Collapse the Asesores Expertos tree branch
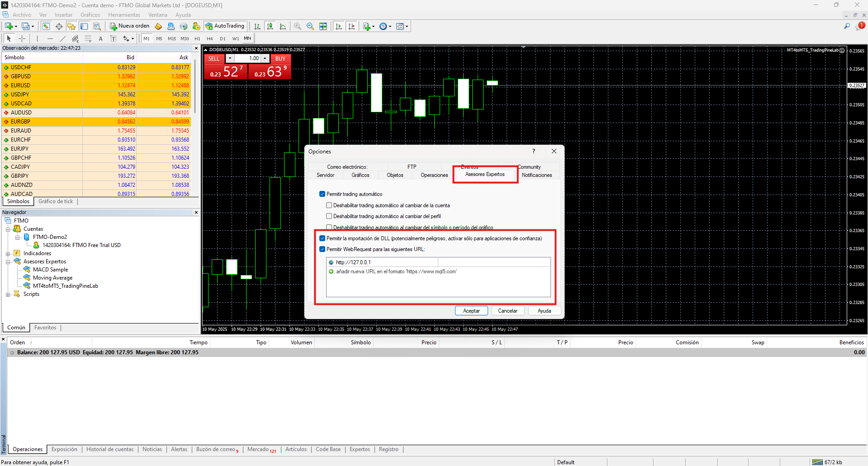The image size is (868, 466). pos(8,261)
